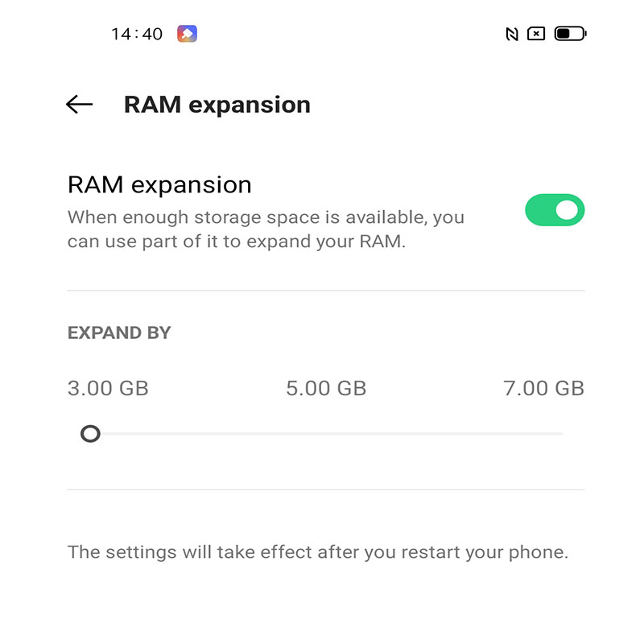Image resolution: width=644 pixels, height=644 pixels.
Task: Pick the 7.00 GB expansion amount
Action: click(545, 388)
